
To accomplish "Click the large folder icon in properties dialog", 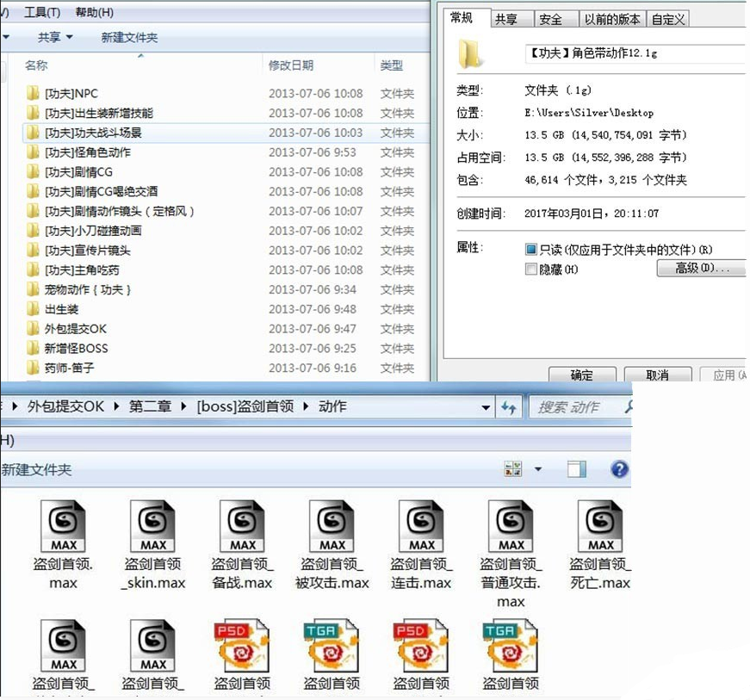I will pyautogui.click(x=469, y=53).
